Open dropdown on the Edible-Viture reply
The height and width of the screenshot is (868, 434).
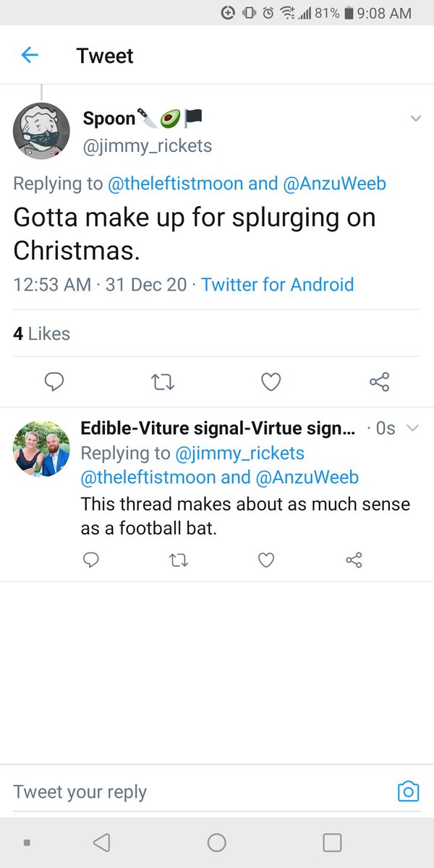click(x=413, y=428)
